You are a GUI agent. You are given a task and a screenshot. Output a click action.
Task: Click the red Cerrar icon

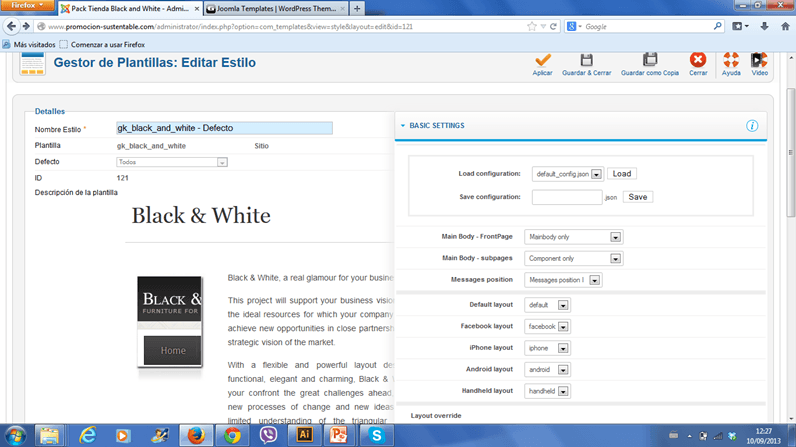click(x=698, y=60)
